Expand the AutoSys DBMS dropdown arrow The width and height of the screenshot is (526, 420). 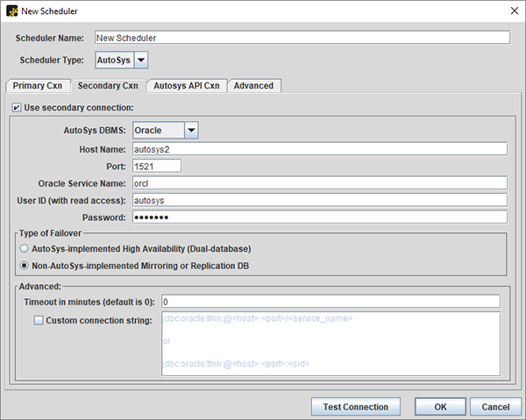191,130
